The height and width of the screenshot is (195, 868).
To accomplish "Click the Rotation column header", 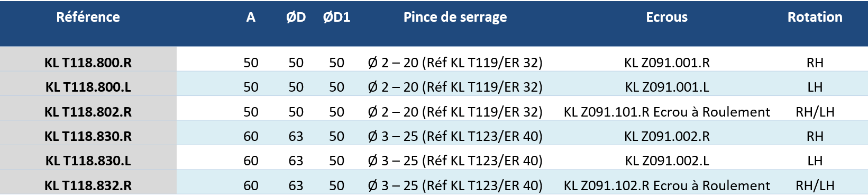I will pyautogui.click(x=815, y=17).
